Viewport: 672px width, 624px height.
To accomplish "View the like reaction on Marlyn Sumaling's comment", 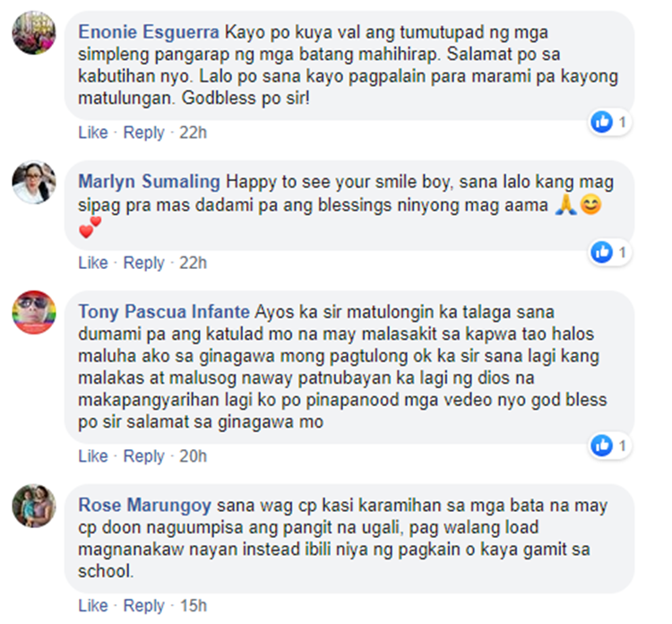I will pos(609,252).
